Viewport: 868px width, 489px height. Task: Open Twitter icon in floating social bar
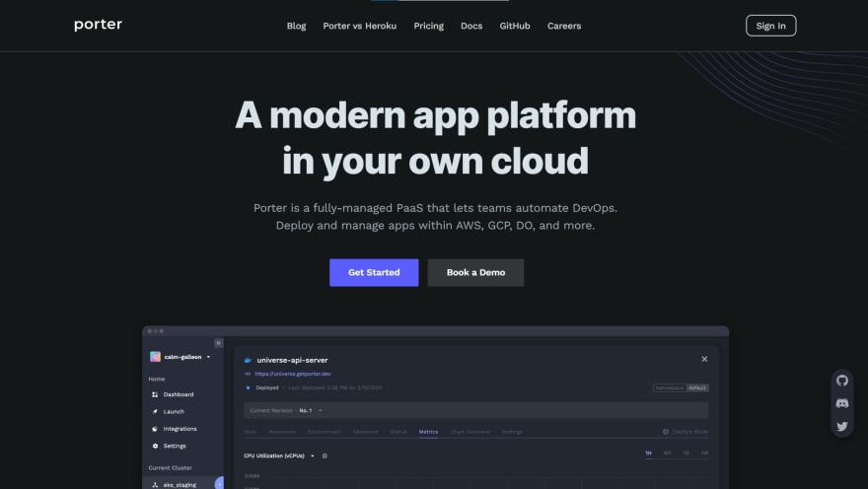pyautogui.click(x=842, y=427)
